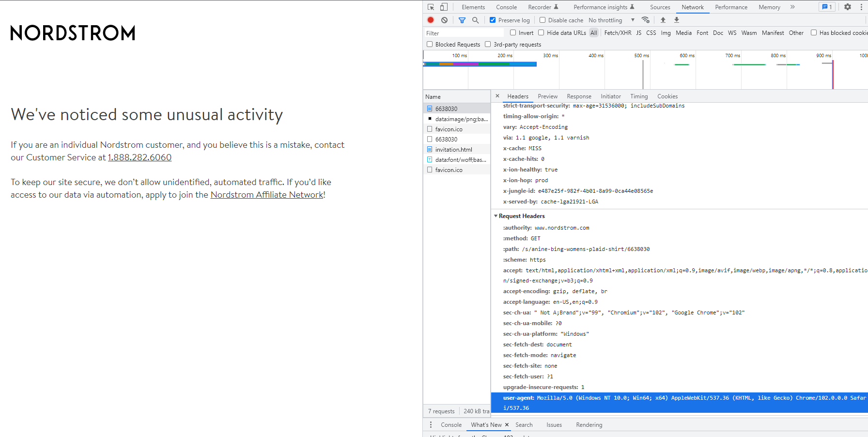The image size is (868, 437).
Task: Open the Recorder panel
Action: [543, 7]
